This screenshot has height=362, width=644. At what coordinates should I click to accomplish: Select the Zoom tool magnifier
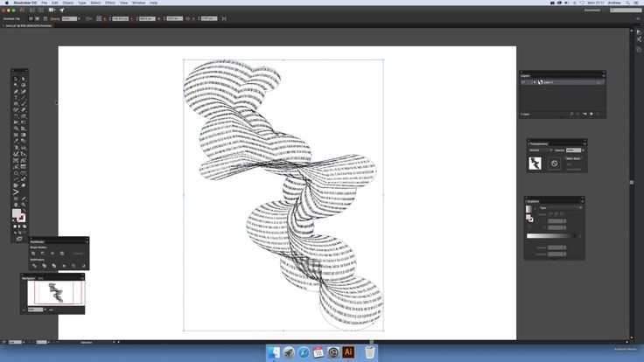tap(24, 204)
